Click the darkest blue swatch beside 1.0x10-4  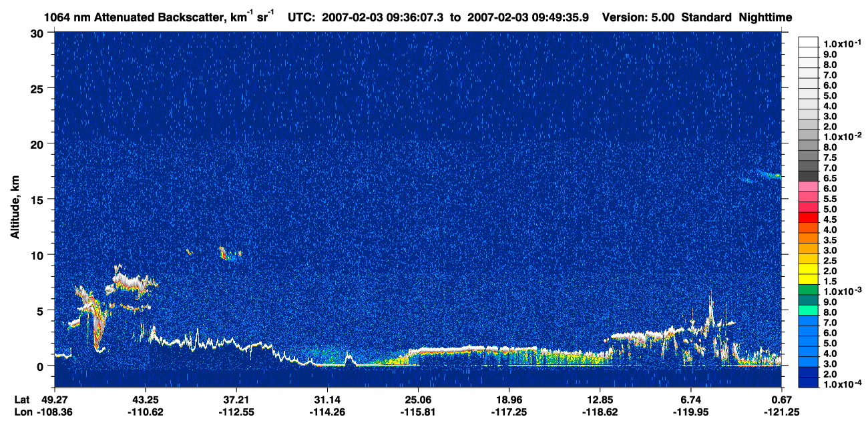point(808,384)
